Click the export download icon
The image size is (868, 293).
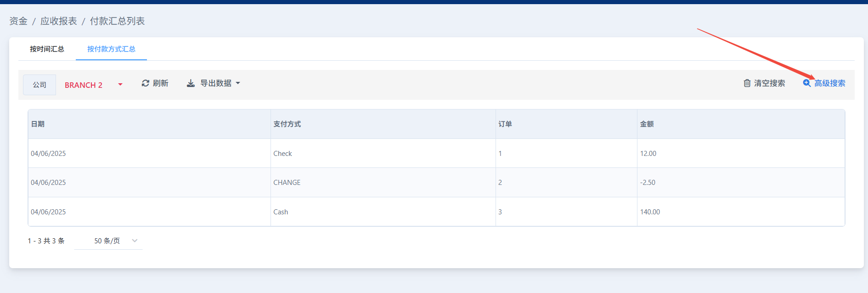tap(191, 83)
